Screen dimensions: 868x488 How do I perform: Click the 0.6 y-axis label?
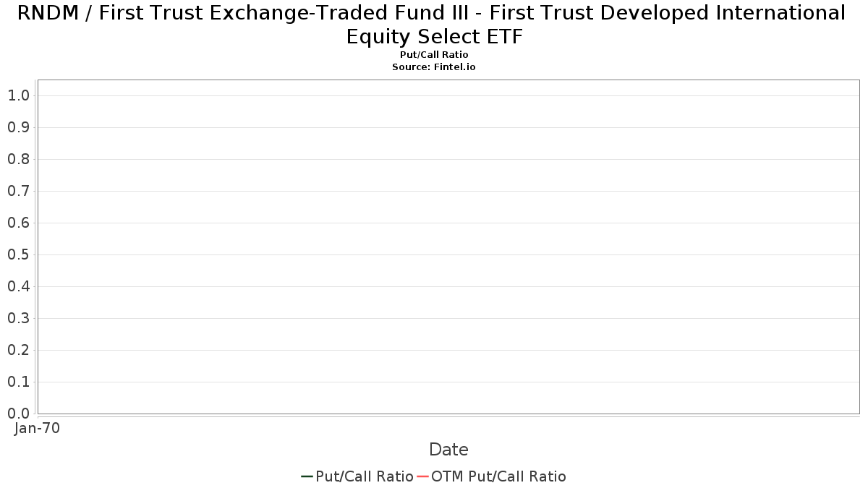tap(18, 223)
